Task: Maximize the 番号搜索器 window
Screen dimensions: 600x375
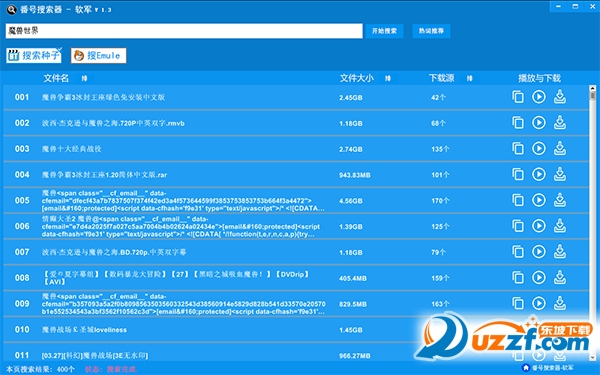Action: tap(575, 7)
